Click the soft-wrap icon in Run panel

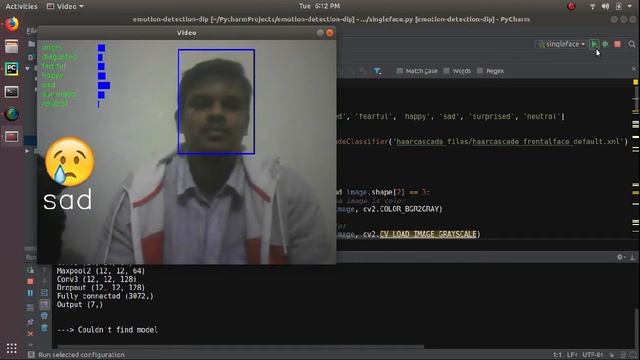(44, 293)
